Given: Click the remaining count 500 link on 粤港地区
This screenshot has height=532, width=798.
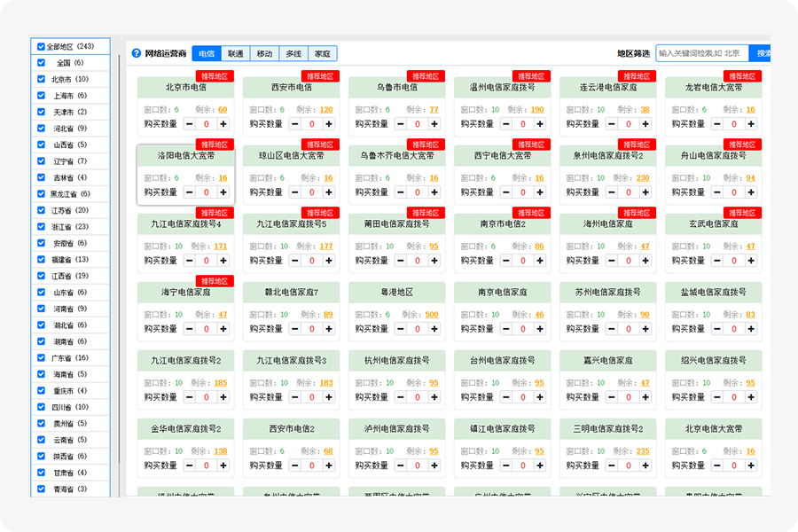Looking at the screenshot, I should [x=432, y=315].
